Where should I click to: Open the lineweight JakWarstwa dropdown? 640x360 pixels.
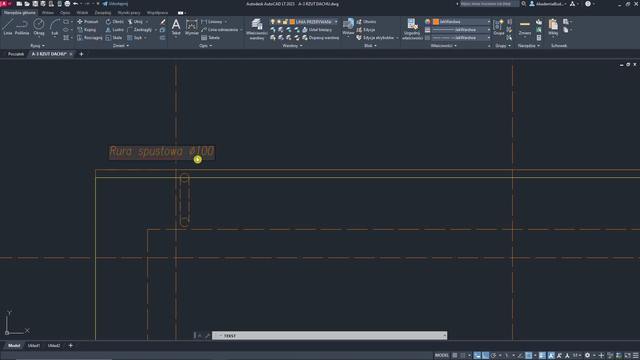point(461,30)
